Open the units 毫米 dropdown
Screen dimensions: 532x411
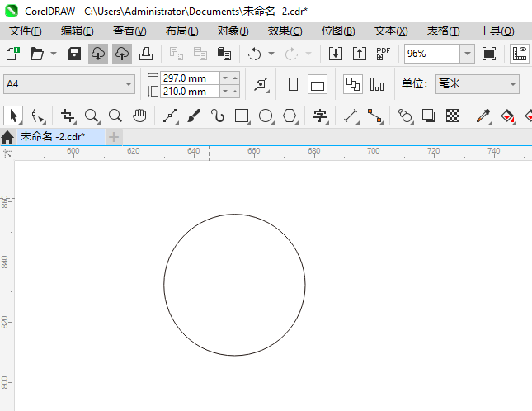click(x=478, y=84)
